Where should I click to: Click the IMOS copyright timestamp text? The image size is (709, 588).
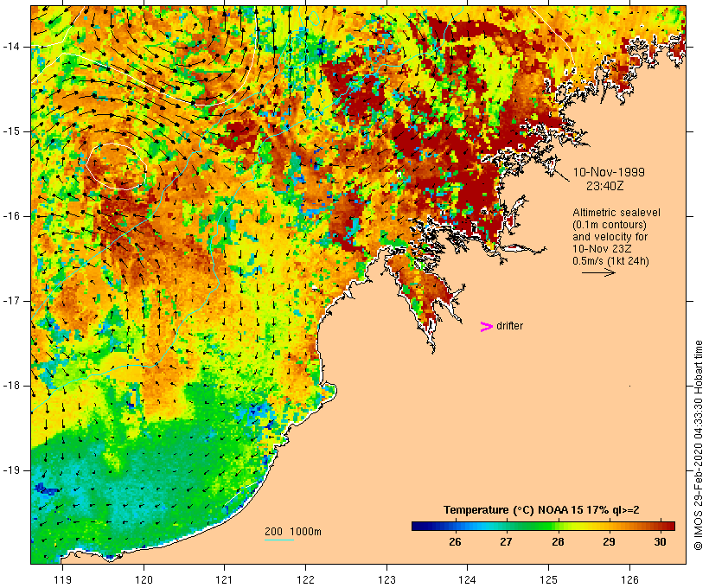[x=698, y=445]
